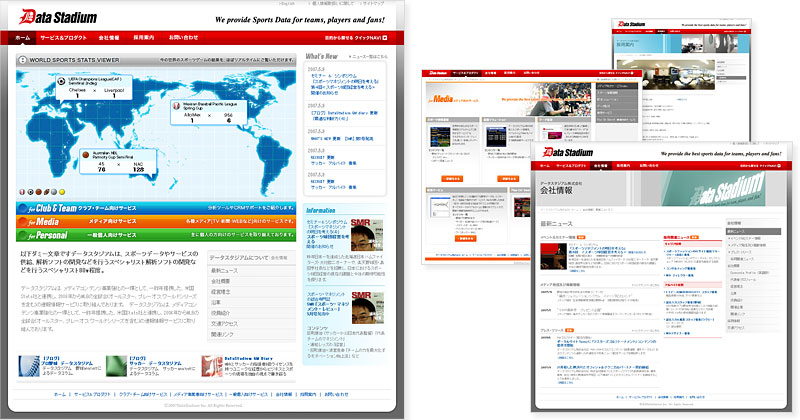Click the 会社情報 link in the main page footer
This screenshot has width=800, height=420.
click(284, 394)
